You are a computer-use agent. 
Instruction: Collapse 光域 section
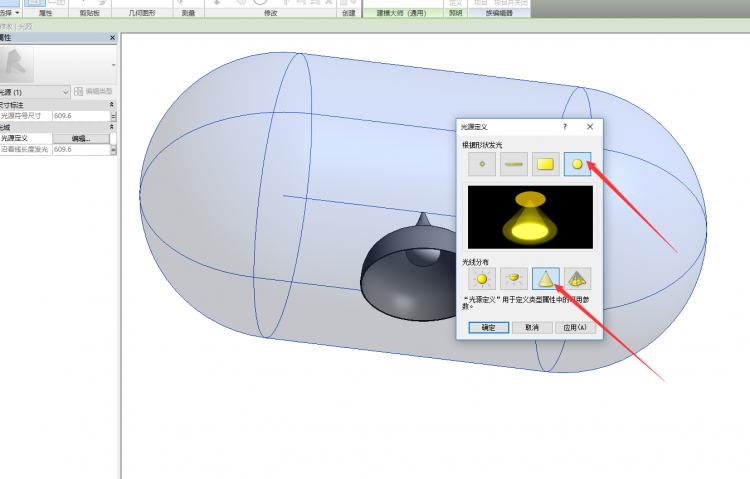coord(111,127)
